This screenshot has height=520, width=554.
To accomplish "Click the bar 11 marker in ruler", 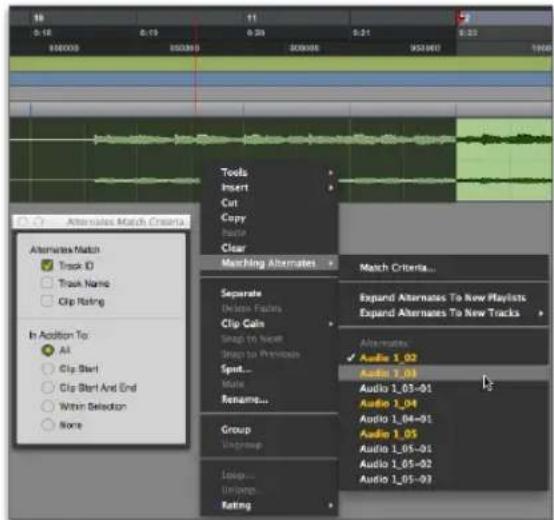I will point(252,18).
